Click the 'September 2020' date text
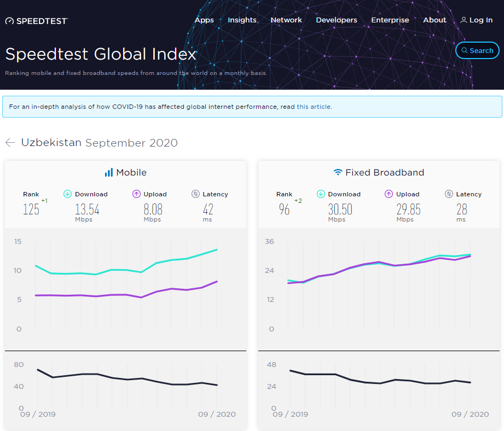This screenshot has width=504, height=431. 131,143
